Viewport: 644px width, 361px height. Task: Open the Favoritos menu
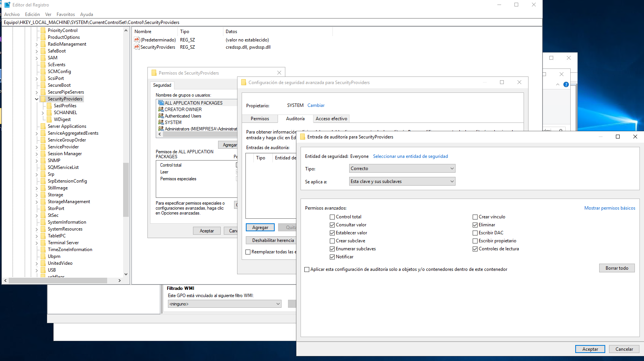click(x=66, y=14)
